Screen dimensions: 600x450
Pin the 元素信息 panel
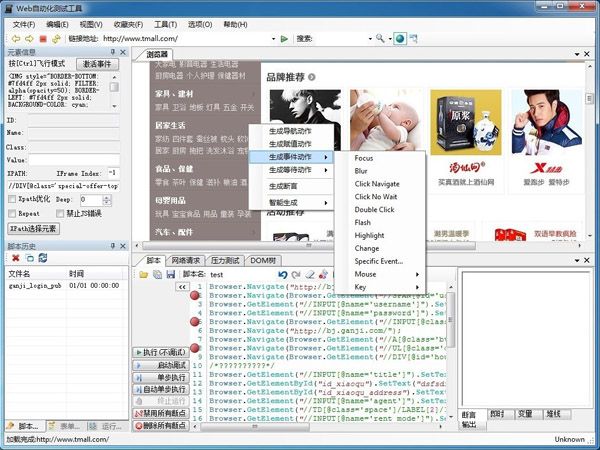tap(113, 52)
